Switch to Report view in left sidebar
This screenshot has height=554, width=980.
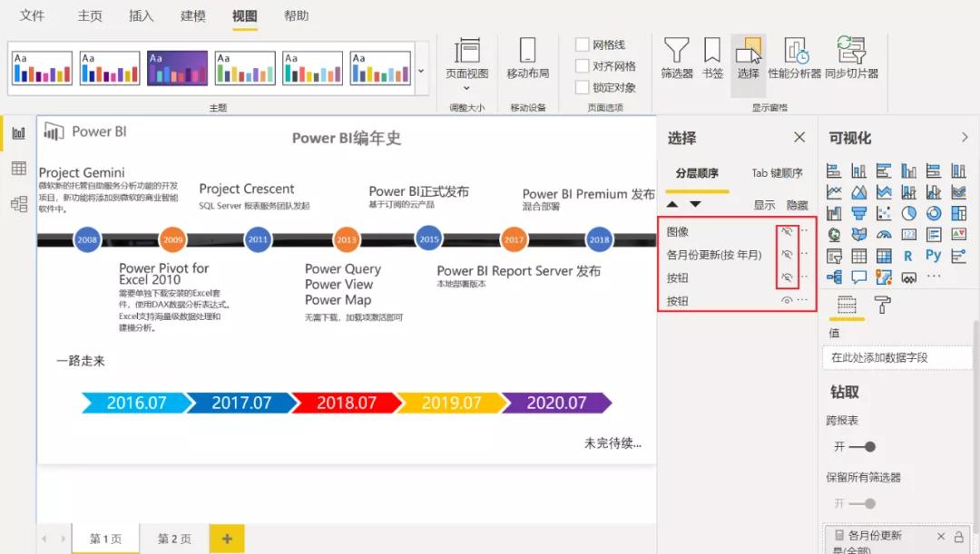(x=19, y=133)
